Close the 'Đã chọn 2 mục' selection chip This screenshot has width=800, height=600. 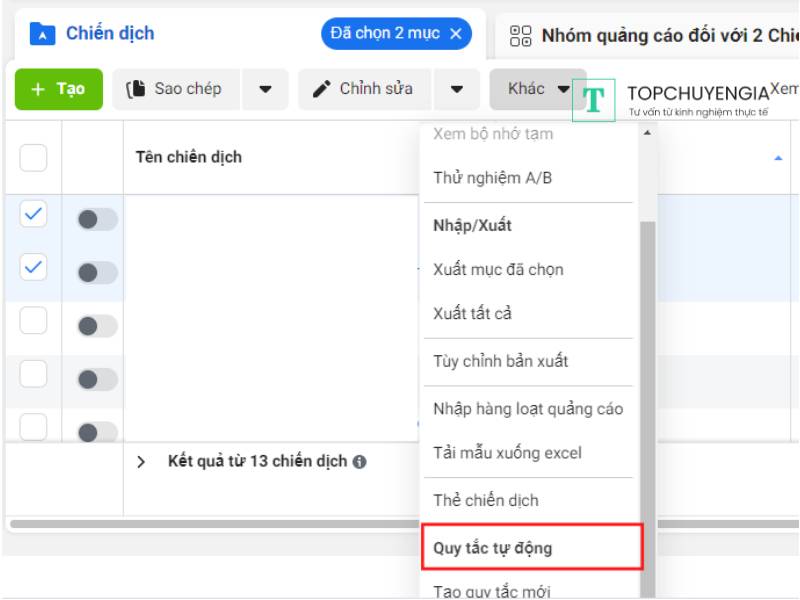pyautogui.click(x=456, y=34)
